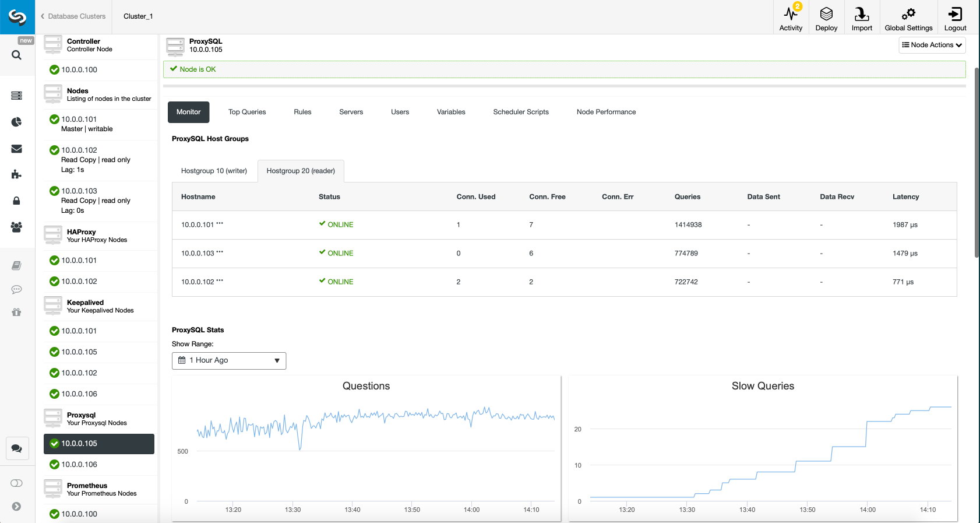
Task: Switch to the Users tab
Action: pyautogui.click(x=400, y=112)
